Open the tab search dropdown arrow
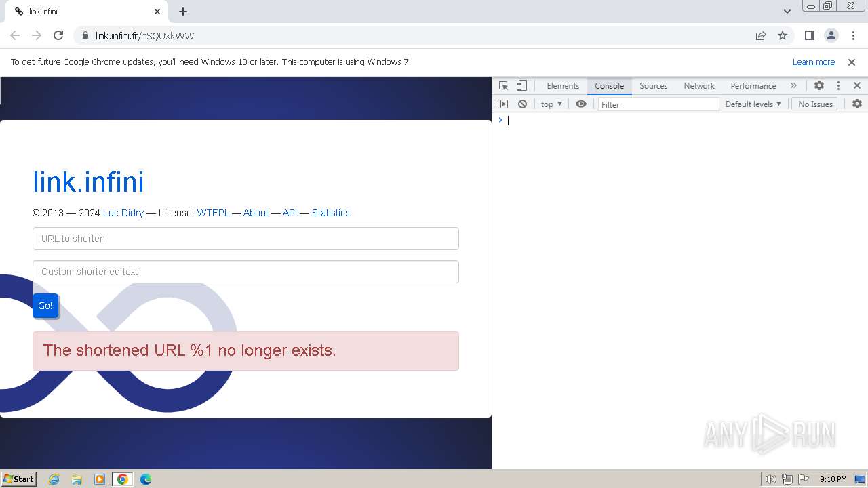 coord(787,12)
